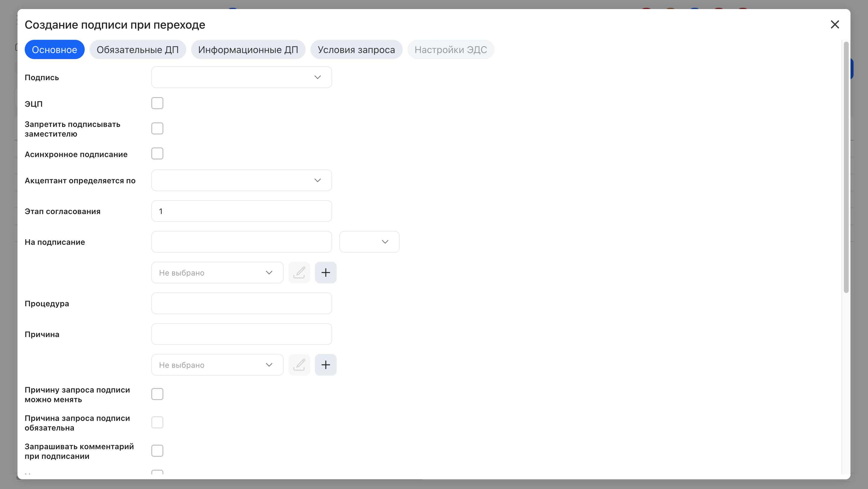Enable the ЭЦП checkbox
This screenshot has width=868, height=489.
click(157, 103)
